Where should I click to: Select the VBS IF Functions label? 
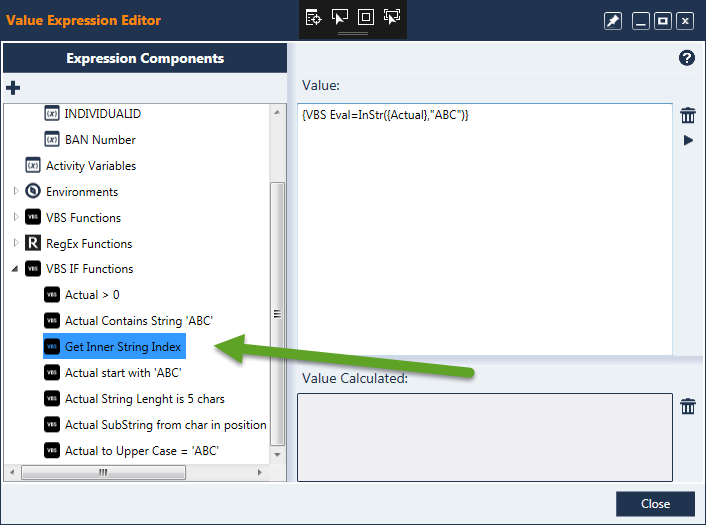(x=90, y=269)
